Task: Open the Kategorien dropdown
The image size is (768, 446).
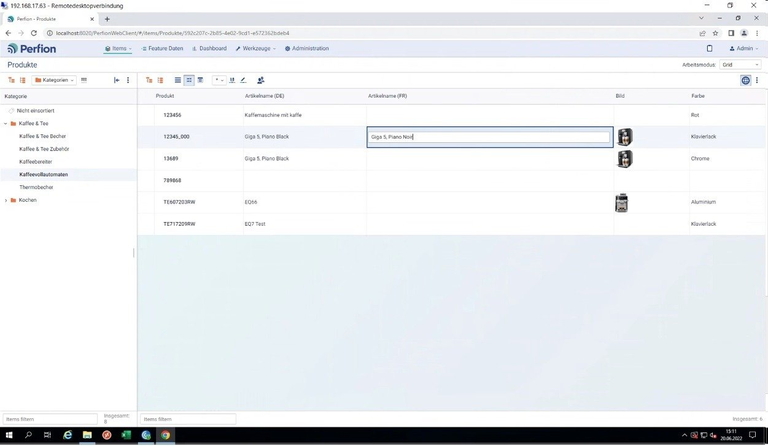Action: [x=54, y=80]
